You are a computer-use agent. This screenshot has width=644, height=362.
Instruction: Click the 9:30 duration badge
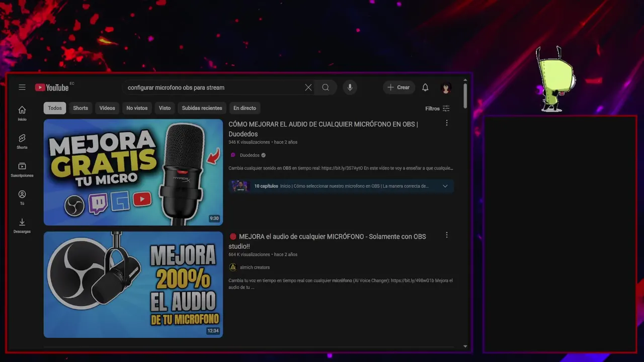(x=214, y=219)
